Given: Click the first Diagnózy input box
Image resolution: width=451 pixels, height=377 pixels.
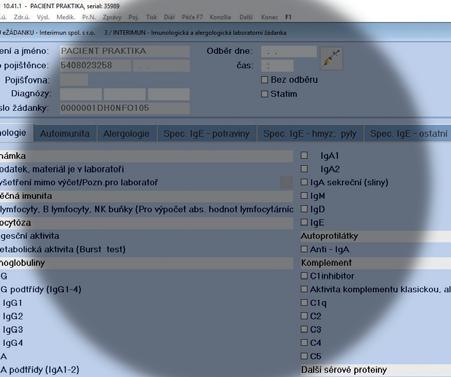Looking at the screenshot, I should [81, 94].
